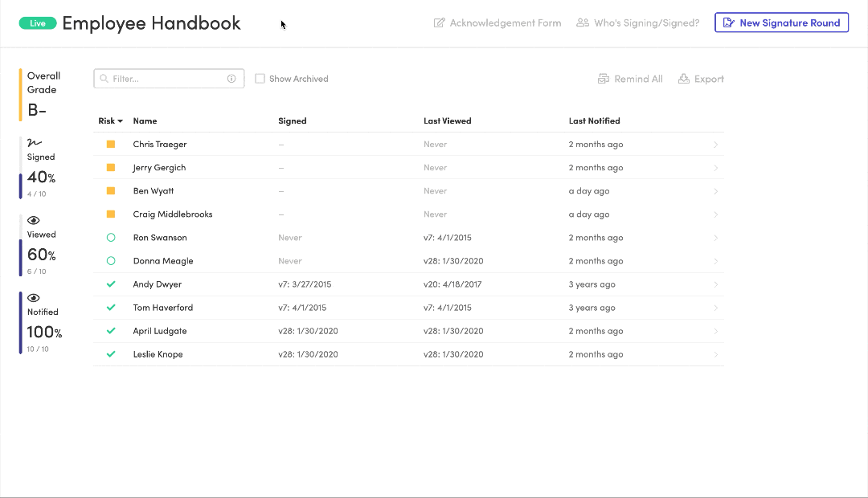This screenshot has height=498, width=868.
Task: Enable the Show Archived checkbox
Action: point(260,78)
